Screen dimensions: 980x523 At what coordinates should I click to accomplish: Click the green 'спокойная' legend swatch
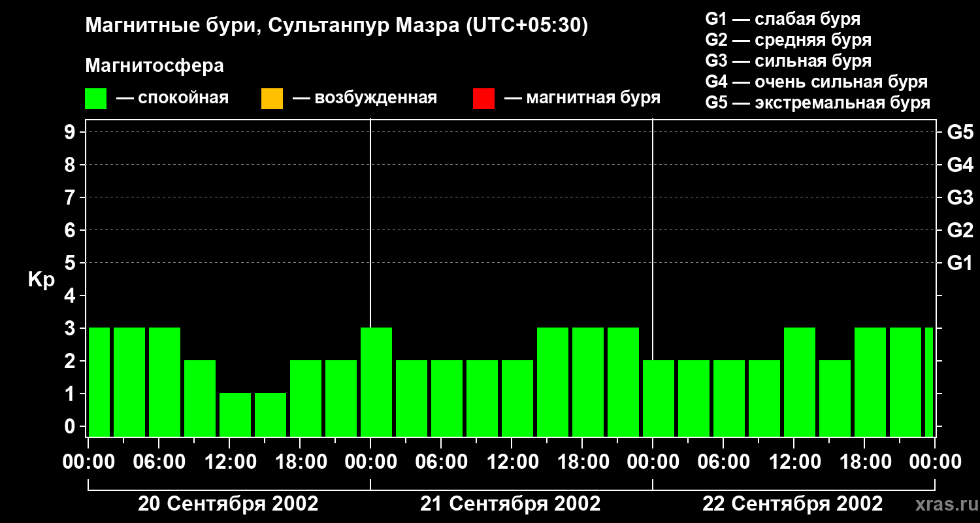click(96, 99)
